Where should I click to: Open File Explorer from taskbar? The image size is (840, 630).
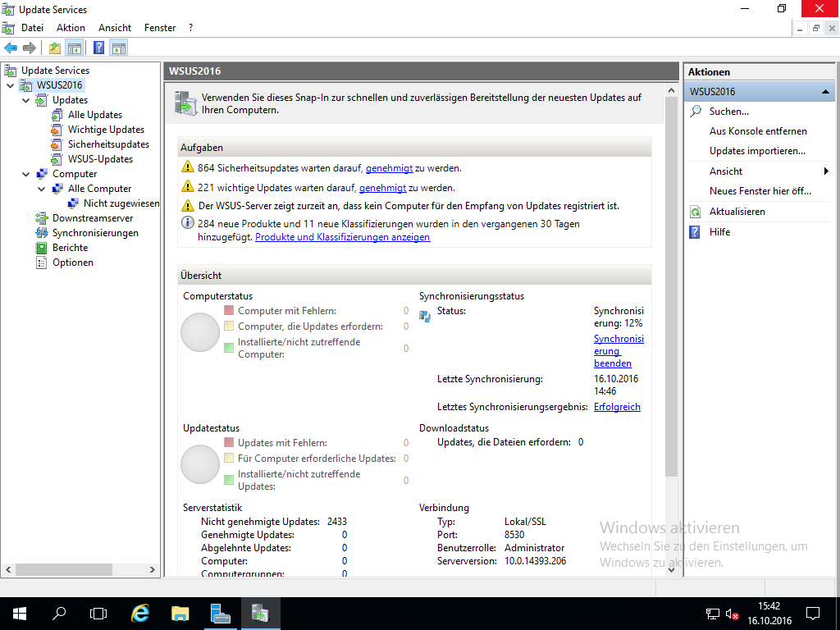tap(180, 614)
